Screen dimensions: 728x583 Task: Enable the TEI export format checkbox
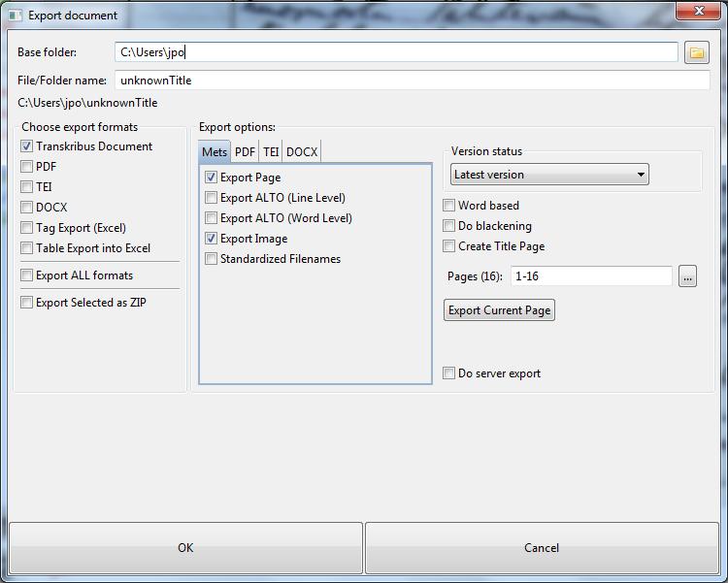26,187
